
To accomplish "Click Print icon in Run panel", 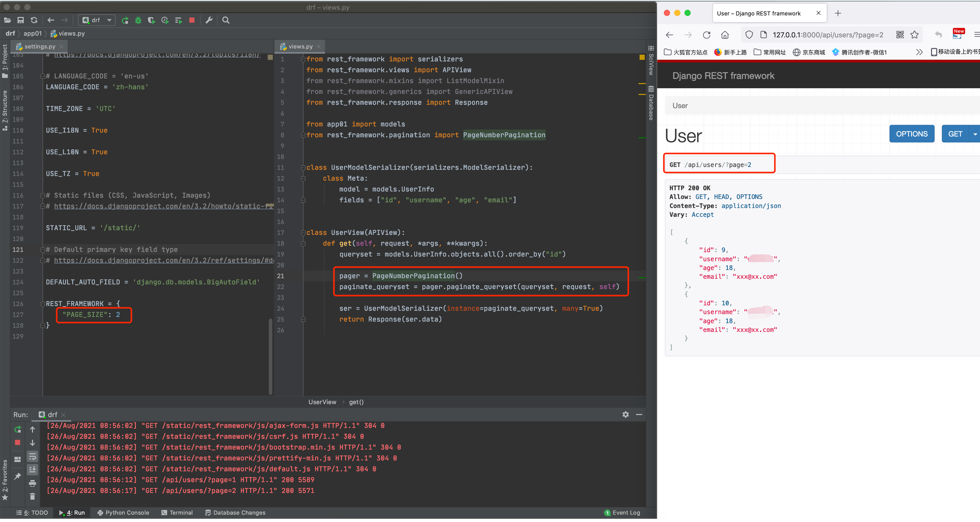I will point(32,484).
